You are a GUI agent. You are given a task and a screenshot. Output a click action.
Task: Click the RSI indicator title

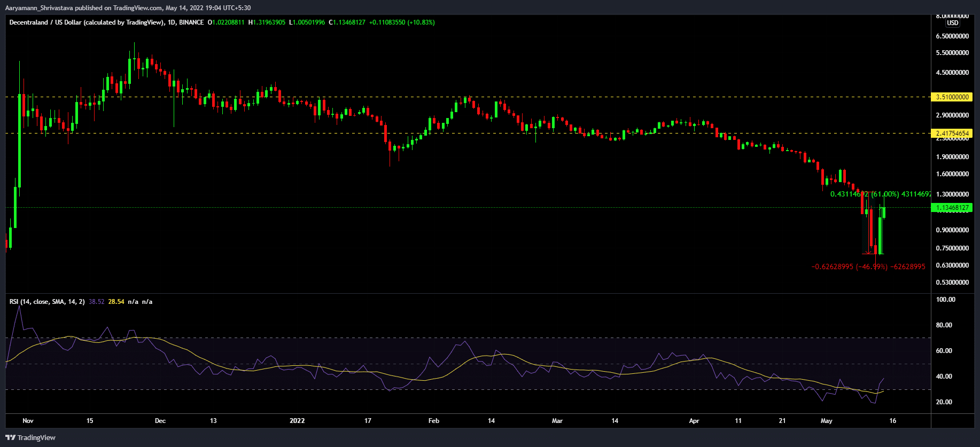(47, 302)
